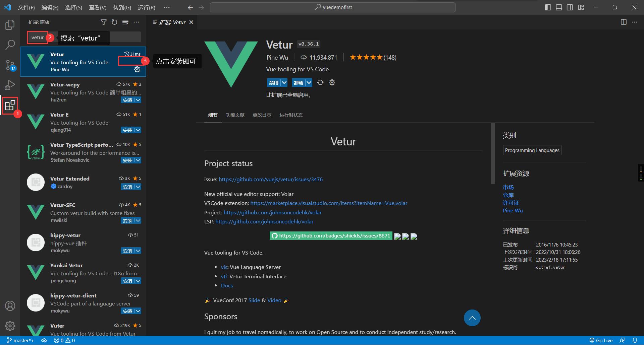Click the scroll-to-top round arrow button
Viewport: 644px width, 345px height.
(472, 318)
